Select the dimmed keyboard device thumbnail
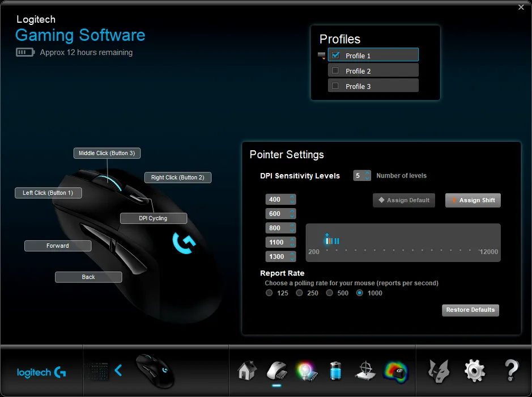The image size is (532, 397). [x=96, y=371]
